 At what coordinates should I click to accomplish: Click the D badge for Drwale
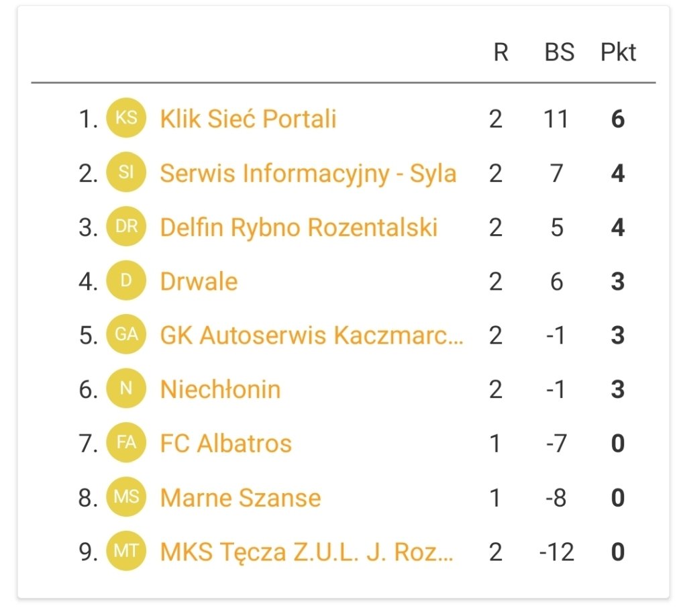pyautogui.click(x=126, y=280)
